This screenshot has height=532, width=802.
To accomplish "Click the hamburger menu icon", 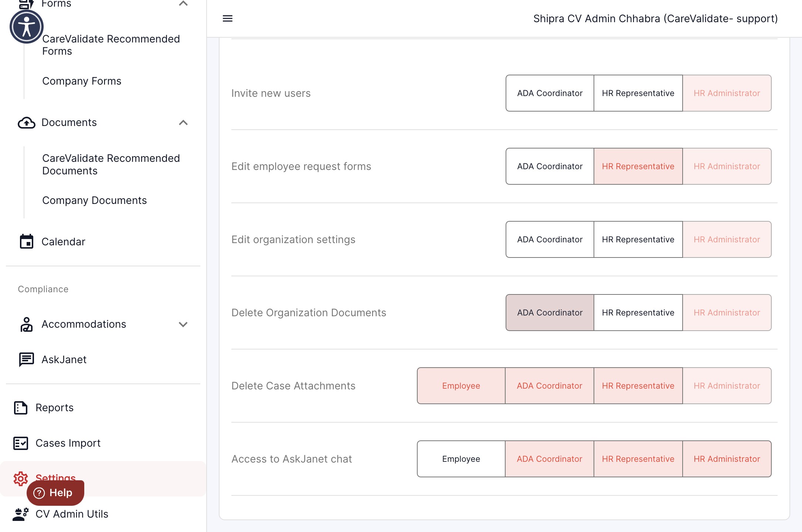I will point(228,18).
